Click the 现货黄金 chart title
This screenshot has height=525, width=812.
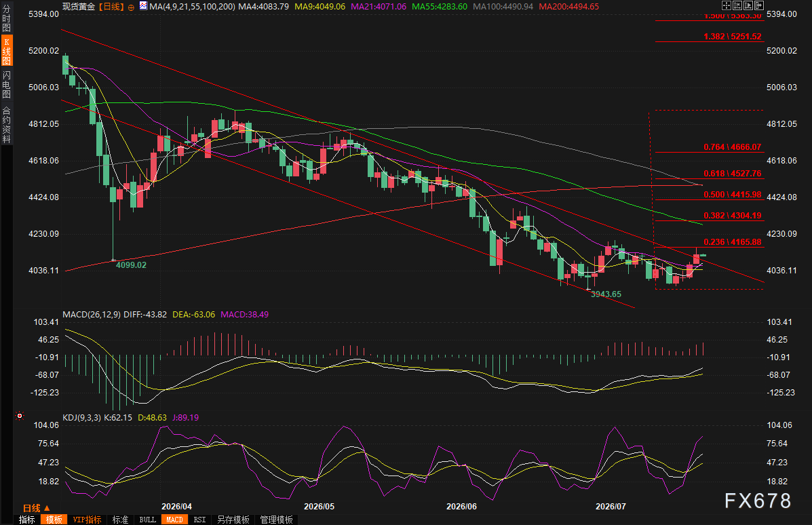[x=79, y=7]
